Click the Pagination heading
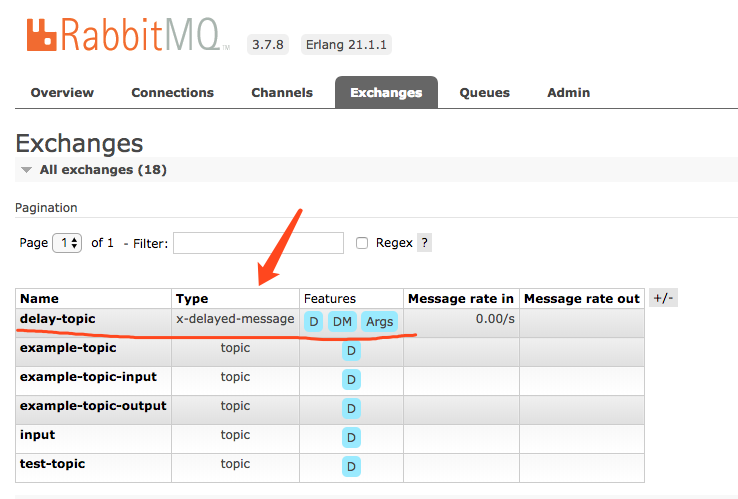 tap(46, 208)
